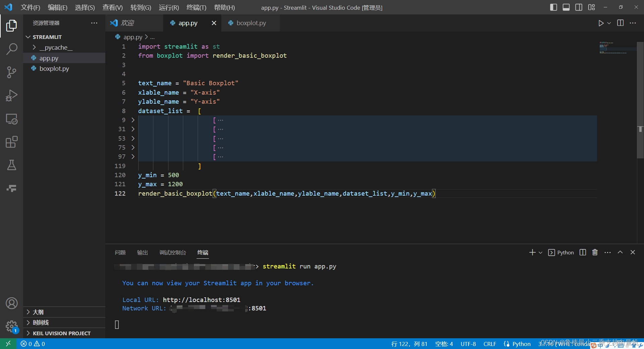Split the editor to the right
This screenshot has width=644, height=349.
click(621, 23)
